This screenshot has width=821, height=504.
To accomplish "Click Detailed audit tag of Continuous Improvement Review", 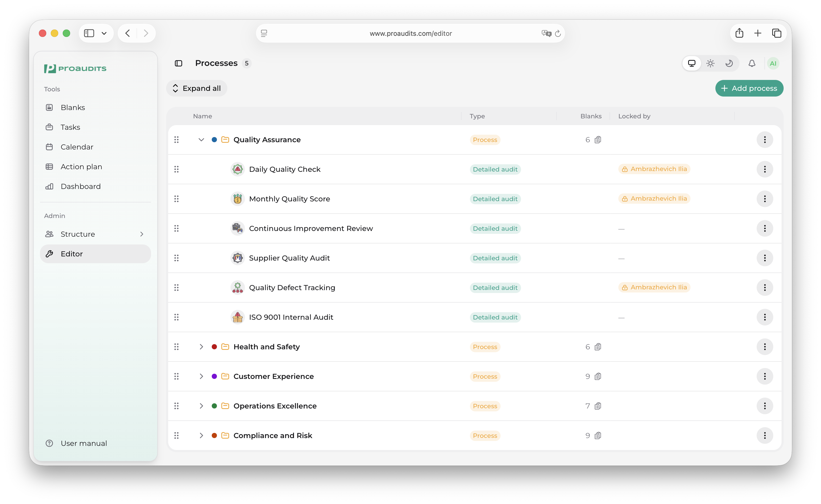I will pos(495,229).
